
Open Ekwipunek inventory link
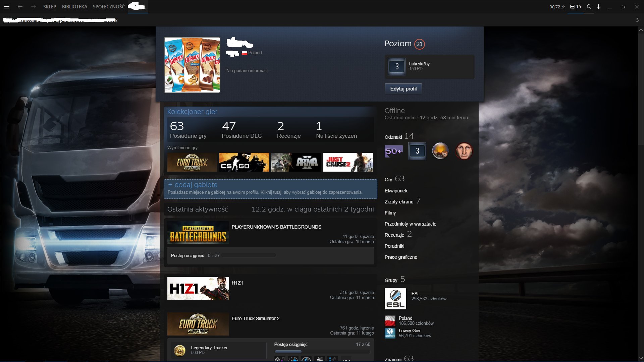tap(396, 191)
